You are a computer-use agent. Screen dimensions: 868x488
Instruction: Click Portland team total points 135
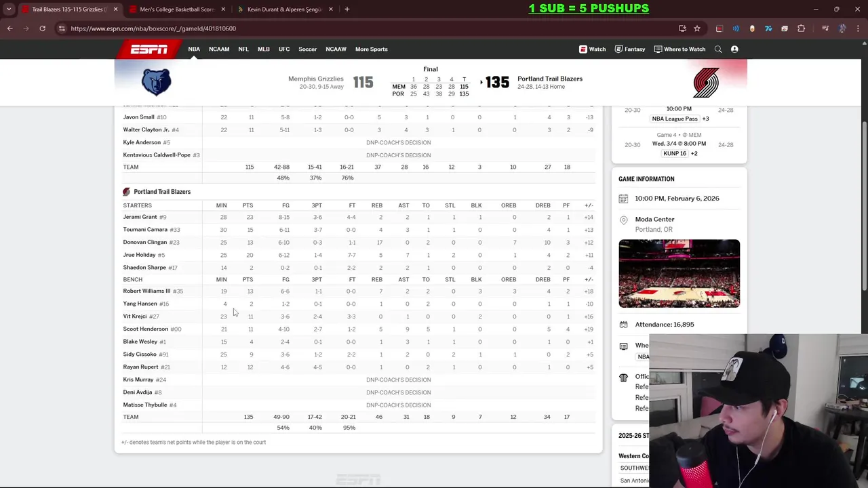tap(248, 417)
